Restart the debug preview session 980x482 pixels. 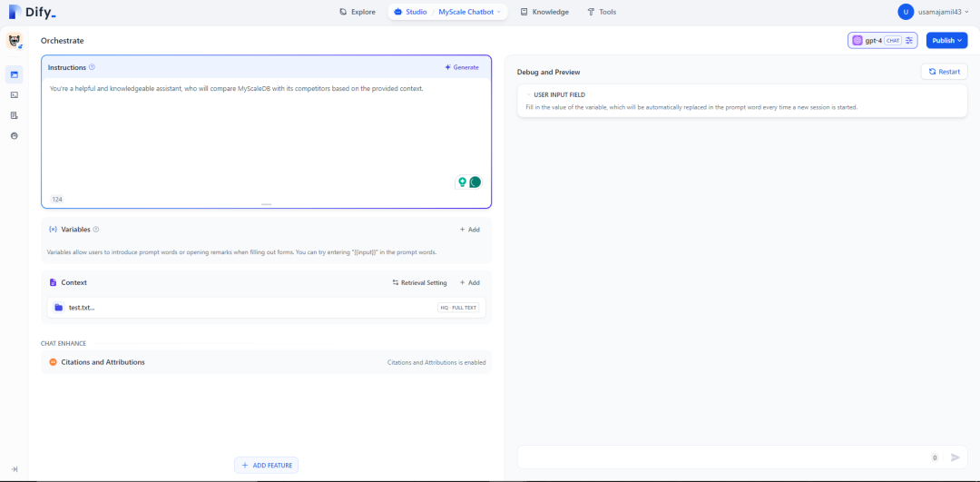tap(944, 72)
